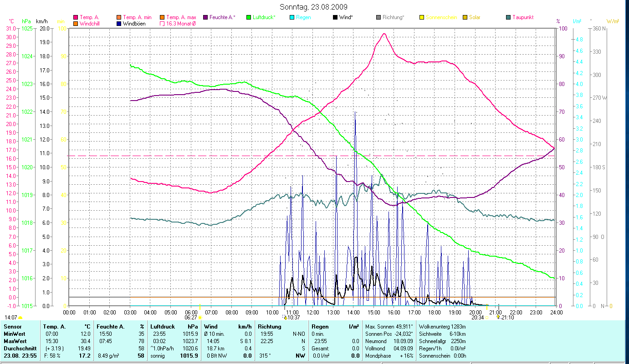Viewport: 629px width, 364px height.
Task: Click the sunset marker at 20:34
Action: pos(486,317)
